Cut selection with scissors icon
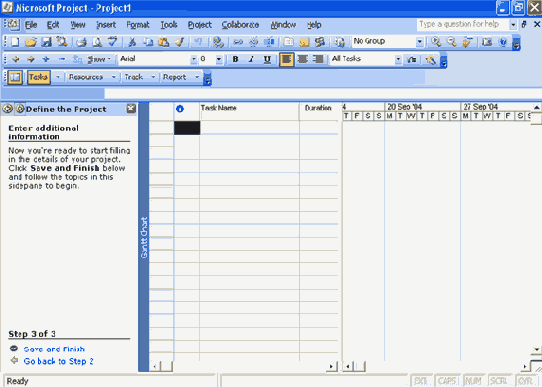 (132, 42)
